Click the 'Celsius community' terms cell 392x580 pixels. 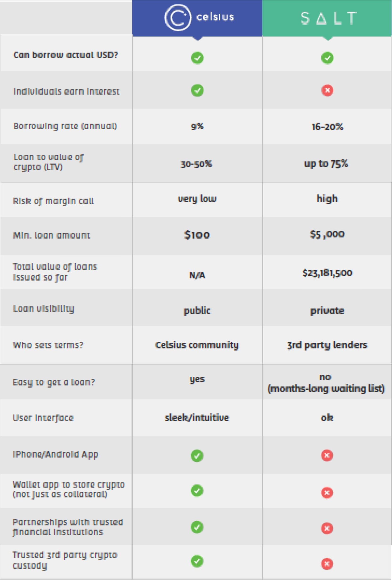click(x=197, y=345)
